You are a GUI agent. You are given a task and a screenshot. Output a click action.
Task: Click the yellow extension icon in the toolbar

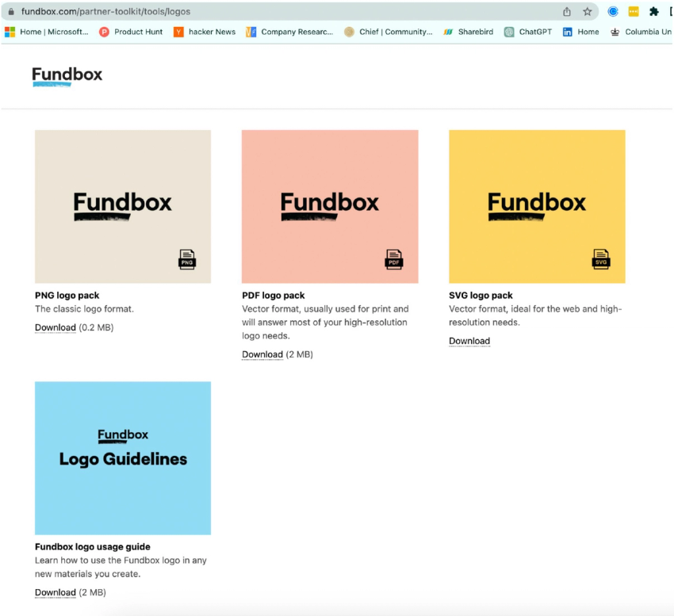point(633,11)
